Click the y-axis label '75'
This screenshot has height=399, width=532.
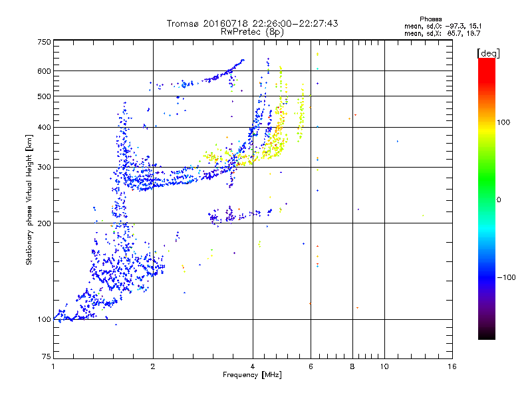click(x=47, y=356)
